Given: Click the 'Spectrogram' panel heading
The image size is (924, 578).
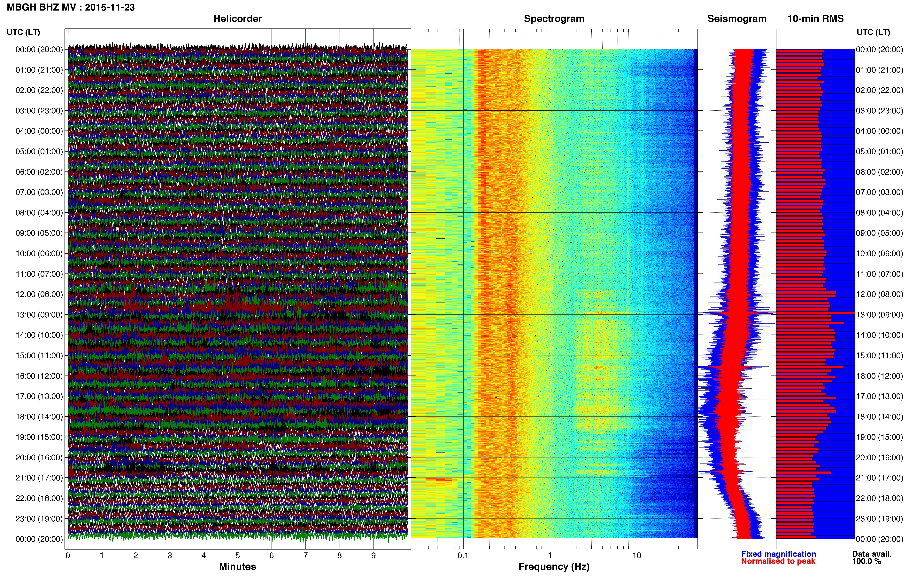Looking at the screenshot, I should (554, 19).
